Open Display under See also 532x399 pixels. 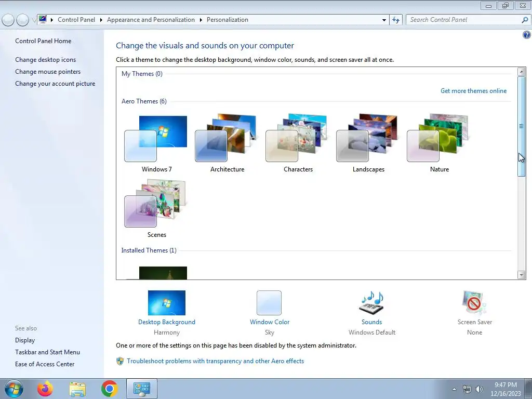click(x=25, y=340)
